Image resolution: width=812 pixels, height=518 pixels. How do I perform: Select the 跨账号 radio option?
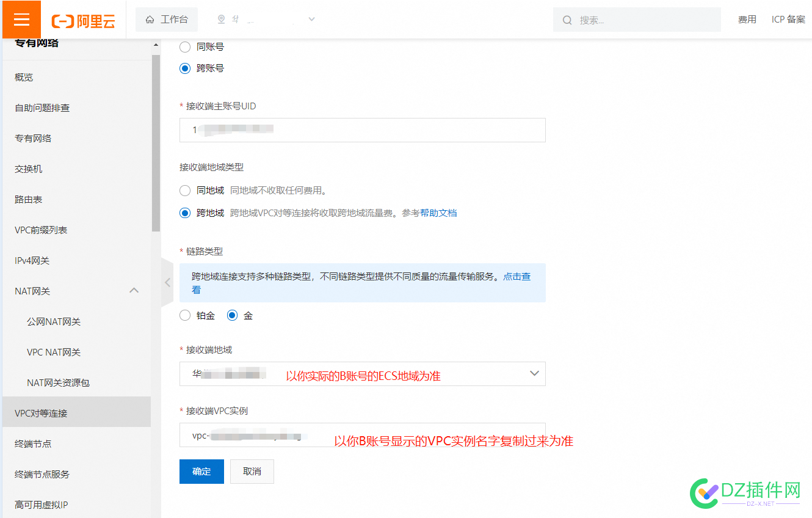184,68
